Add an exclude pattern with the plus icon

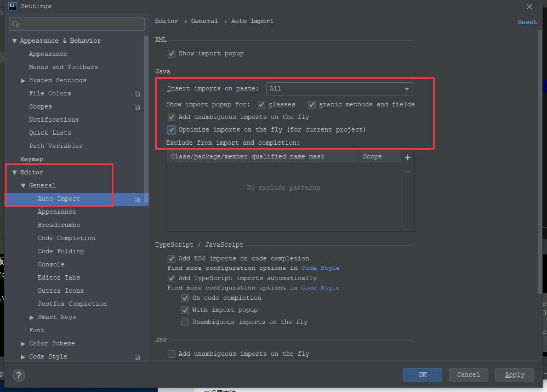point(407,157)
